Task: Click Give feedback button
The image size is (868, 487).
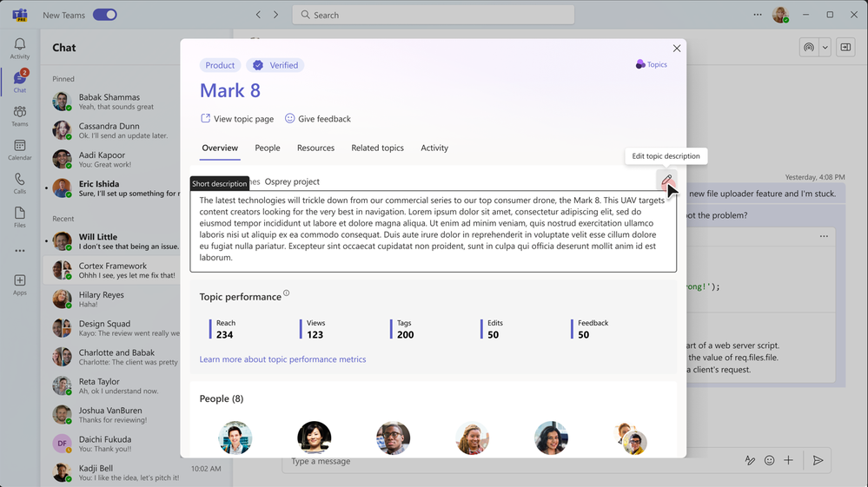Action: [318, 119]
